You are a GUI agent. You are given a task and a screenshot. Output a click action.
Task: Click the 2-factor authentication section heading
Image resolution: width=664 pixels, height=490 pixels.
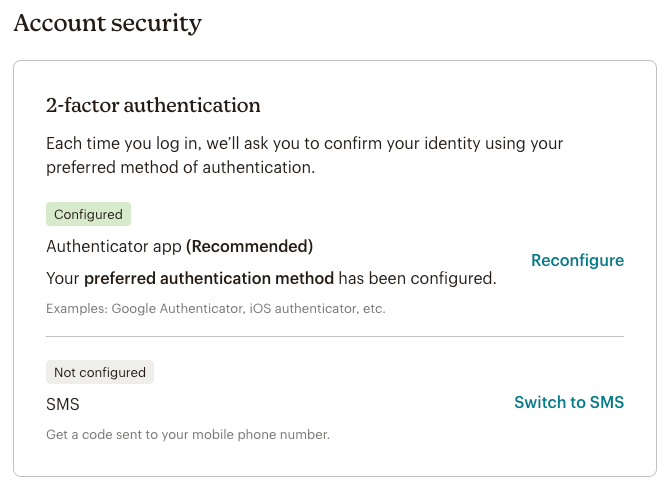[x=153, y=105]
